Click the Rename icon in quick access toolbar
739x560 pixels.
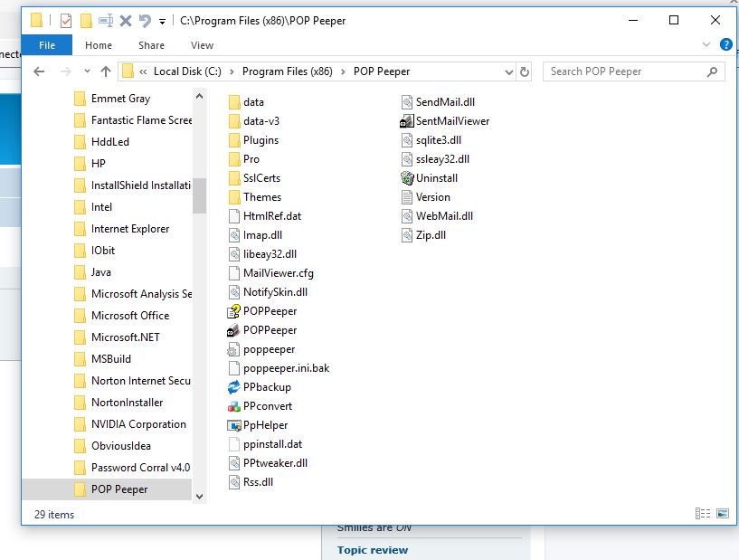(106, 21)
